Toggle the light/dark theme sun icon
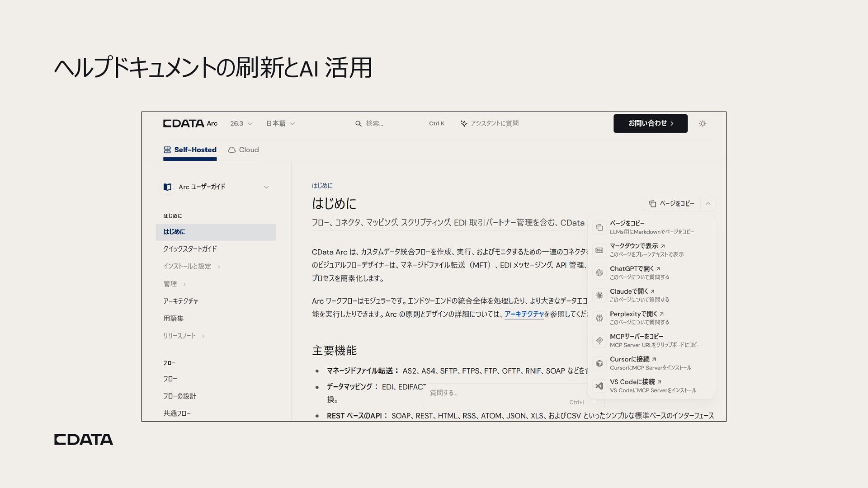The image size is (868, 488). point(703,123)
